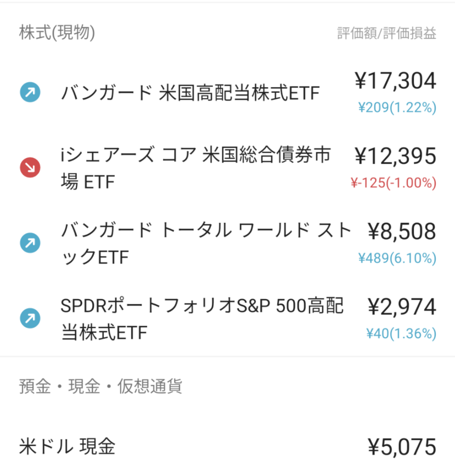Open iシェアーズ コア 米国総合債券市場 ETF holding
This screenshot has height=476, width=455.
click(227, 168)
